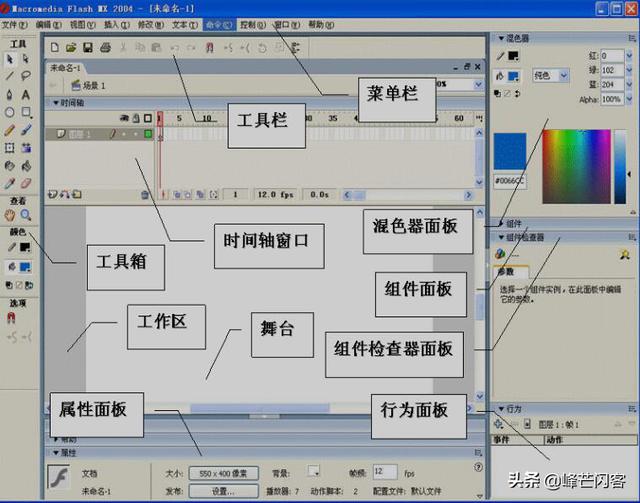Toggle edit multiple frames button
The width and height of the screenshot is (640, 503).
pyautogui.click(x=200, y=195)
